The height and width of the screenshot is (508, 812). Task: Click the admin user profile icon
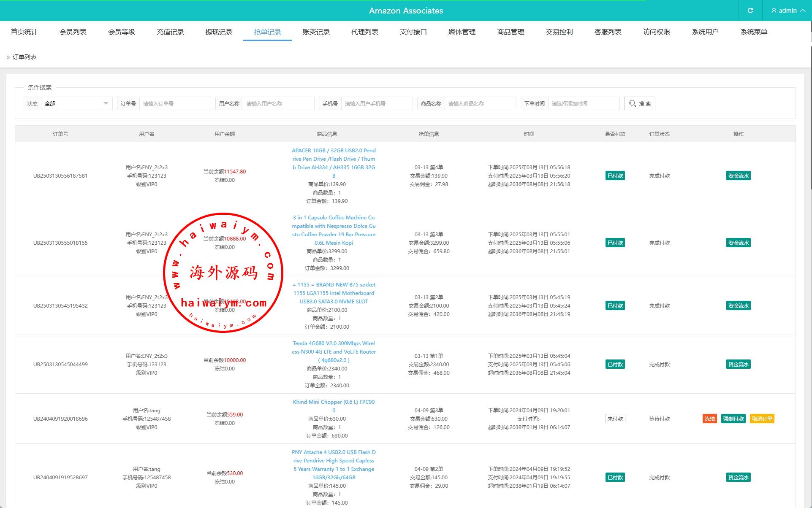click(x=774, y=11)
